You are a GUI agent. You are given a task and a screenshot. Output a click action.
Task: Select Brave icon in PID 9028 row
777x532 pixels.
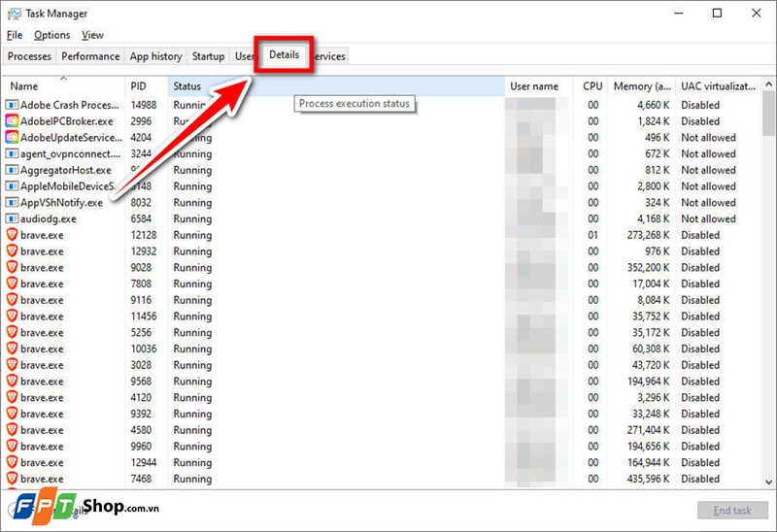12,268
